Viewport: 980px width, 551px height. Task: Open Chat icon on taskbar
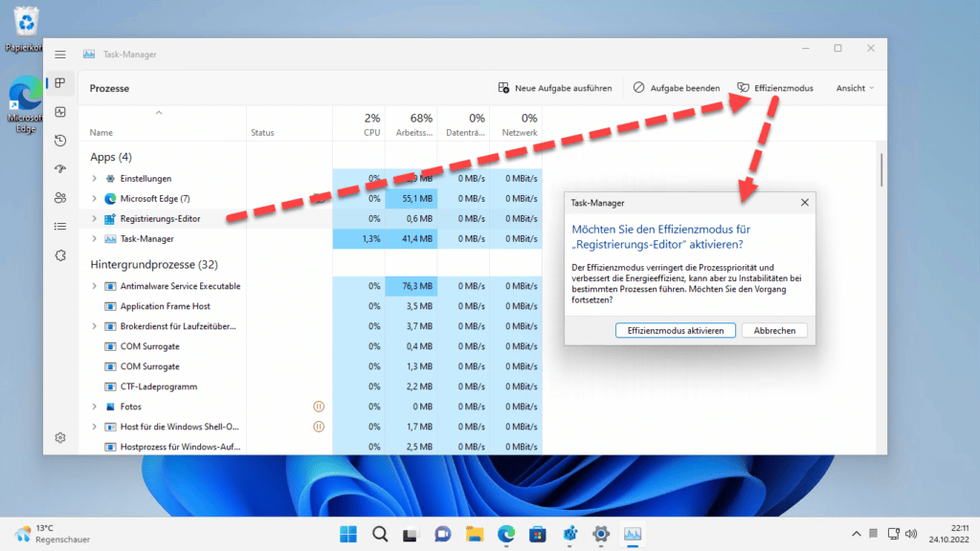[x=443, y=534]
